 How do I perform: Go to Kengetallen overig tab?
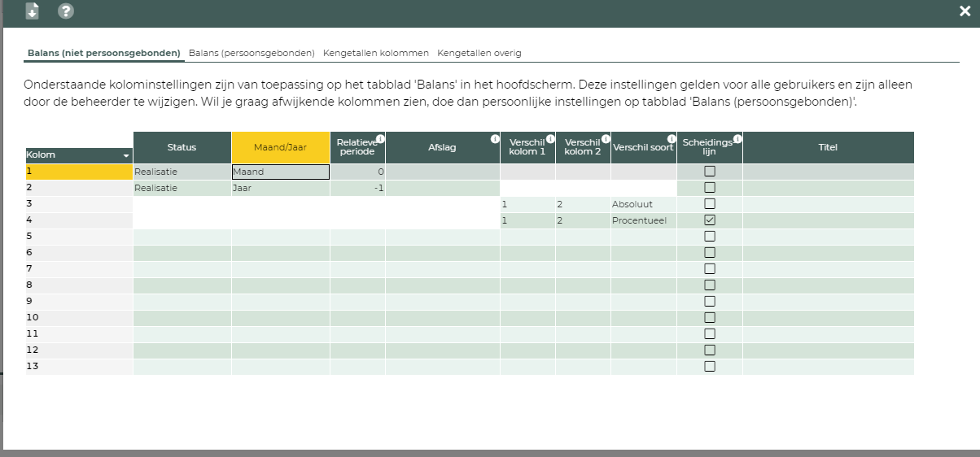click(x=479, y=53)
